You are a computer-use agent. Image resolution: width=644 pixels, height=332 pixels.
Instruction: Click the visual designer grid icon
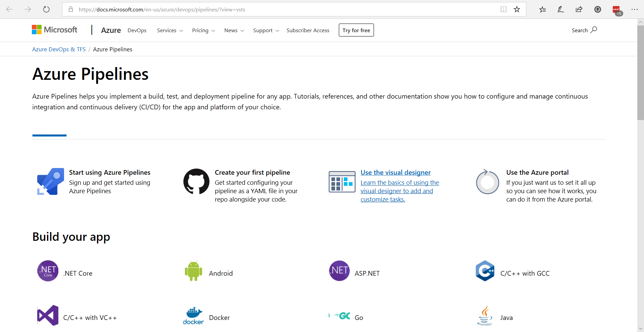coord(342,181)
